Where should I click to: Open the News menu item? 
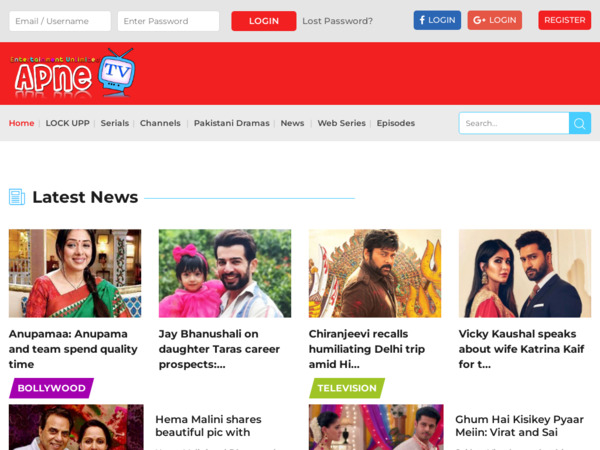click(x=292, y=123)
